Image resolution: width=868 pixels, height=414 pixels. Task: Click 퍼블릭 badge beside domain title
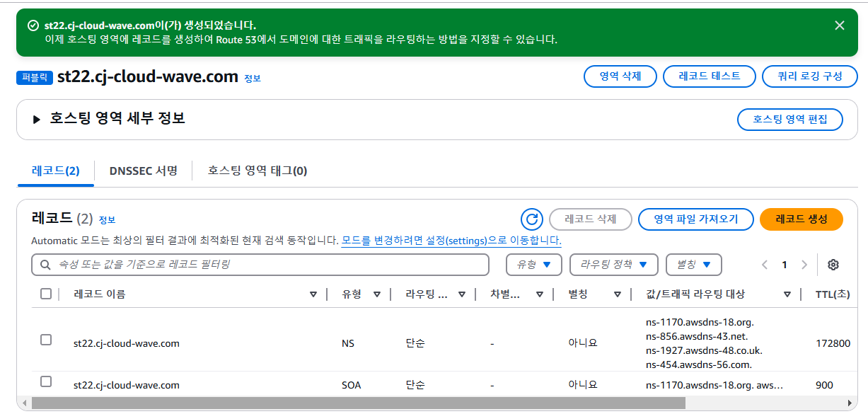click(x=35, y=78)
